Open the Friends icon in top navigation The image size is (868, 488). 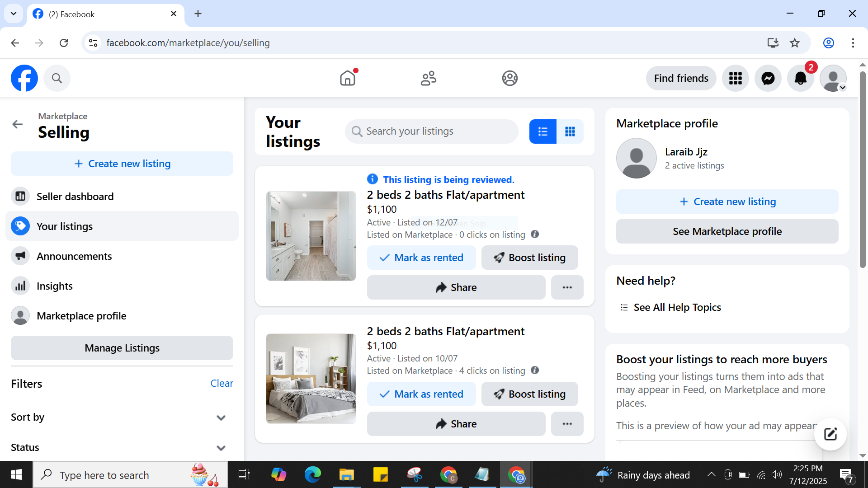click(428, 78)
